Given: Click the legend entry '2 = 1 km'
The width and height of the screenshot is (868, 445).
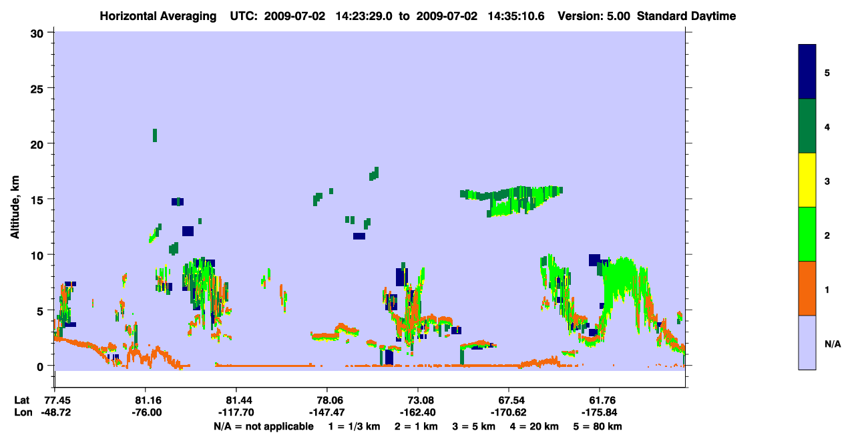Looking at the screenshot, I should tap(416, 426).
